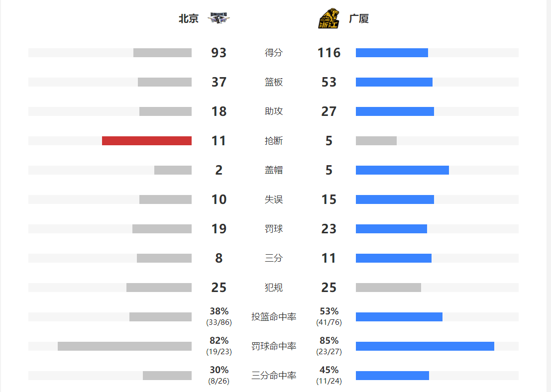Click the 三分 row label
This screenshot has height=392, width=551.
(x=274, y=258)
